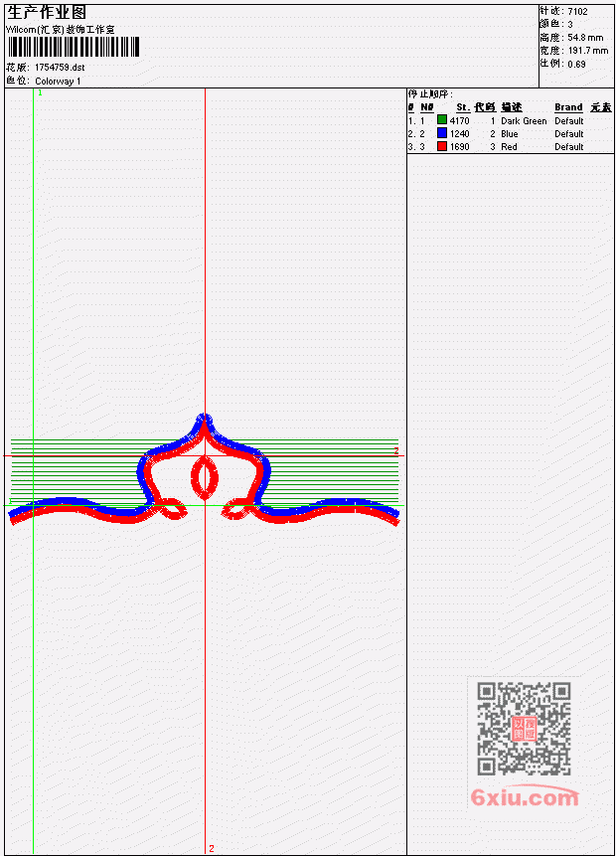Viewport: 616px width, 856px height.
Task: Click the Brand column header
Action: [x=568, y=107]
